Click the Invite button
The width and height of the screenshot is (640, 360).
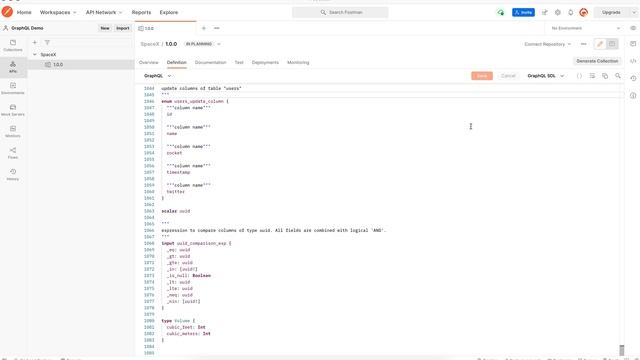pyautogui.click(x=523, y=12)
